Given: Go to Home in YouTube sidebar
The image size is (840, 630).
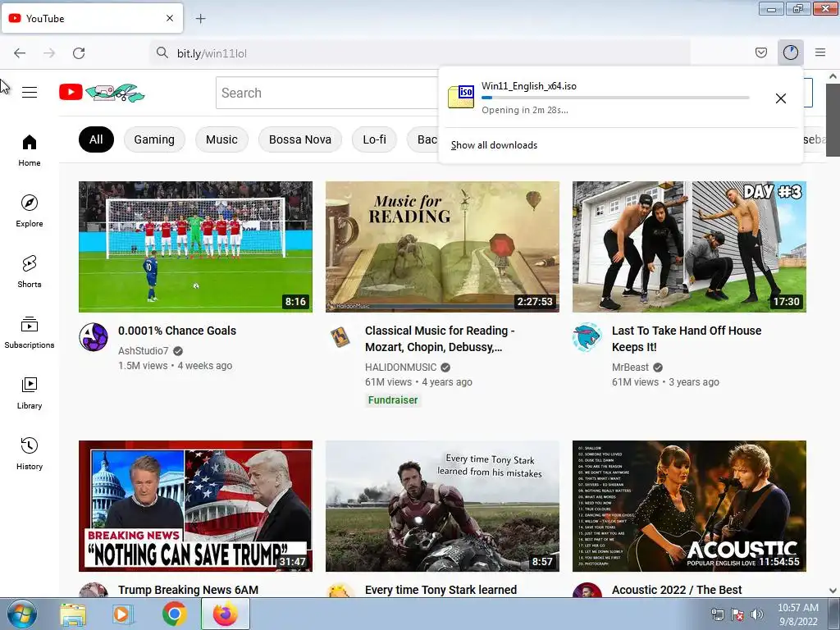Looking at the screenshot, I should point(30,151).
